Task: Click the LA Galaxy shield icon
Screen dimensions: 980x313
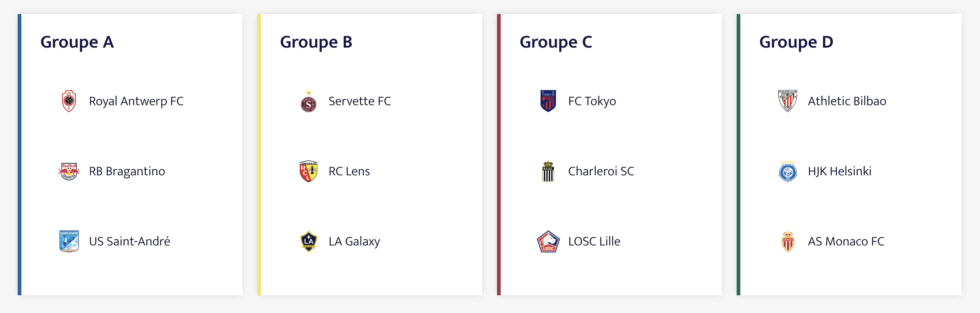Action: tap(309, 241)
